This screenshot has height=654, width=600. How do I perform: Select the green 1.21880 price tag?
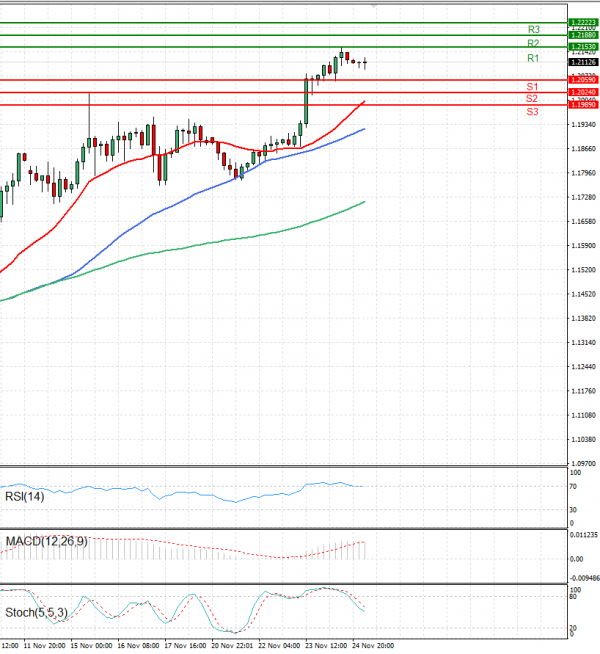coord(584,35)
